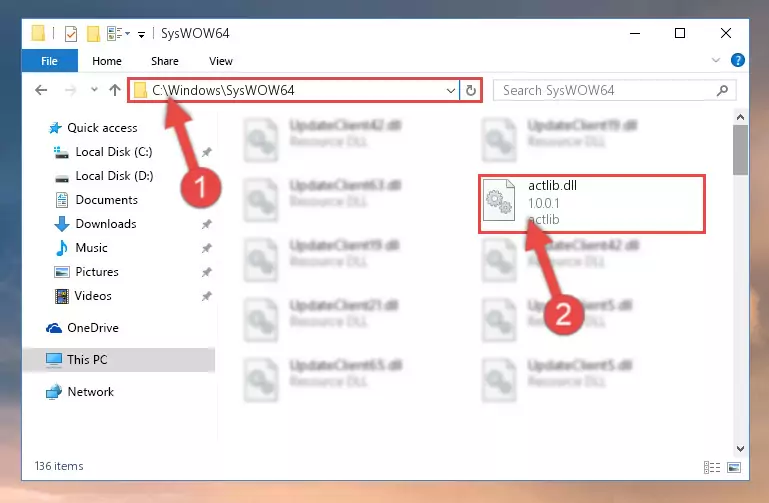
Task: Open the Help question mark icon
Action: pyautogui.click(x=738, y=60)
